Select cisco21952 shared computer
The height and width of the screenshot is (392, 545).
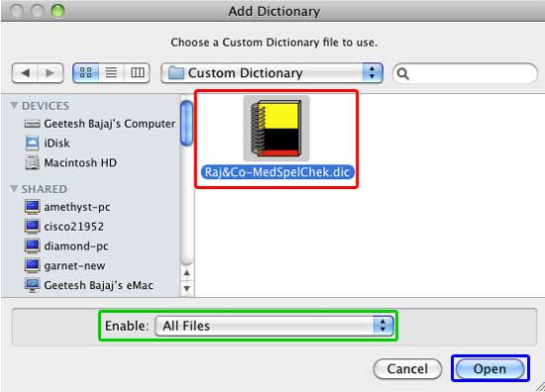tap(64, 227)
